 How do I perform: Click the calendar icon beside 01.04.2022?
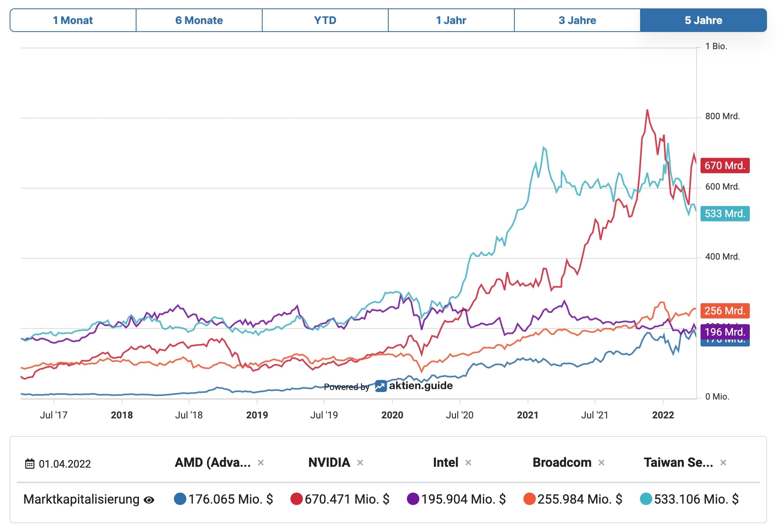coord(30,464)
